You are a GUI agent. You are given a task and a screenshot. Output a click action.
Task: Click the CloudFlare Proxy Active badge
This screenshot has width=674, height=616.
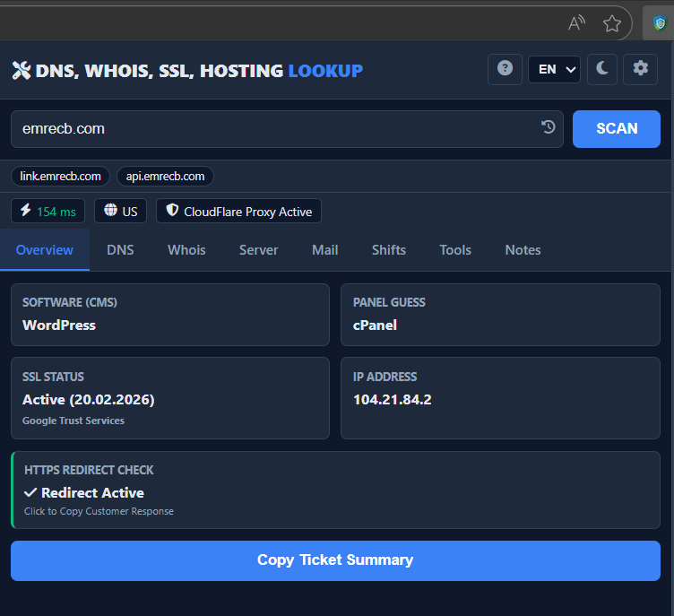pyautogui.click(x=238, y=212)
